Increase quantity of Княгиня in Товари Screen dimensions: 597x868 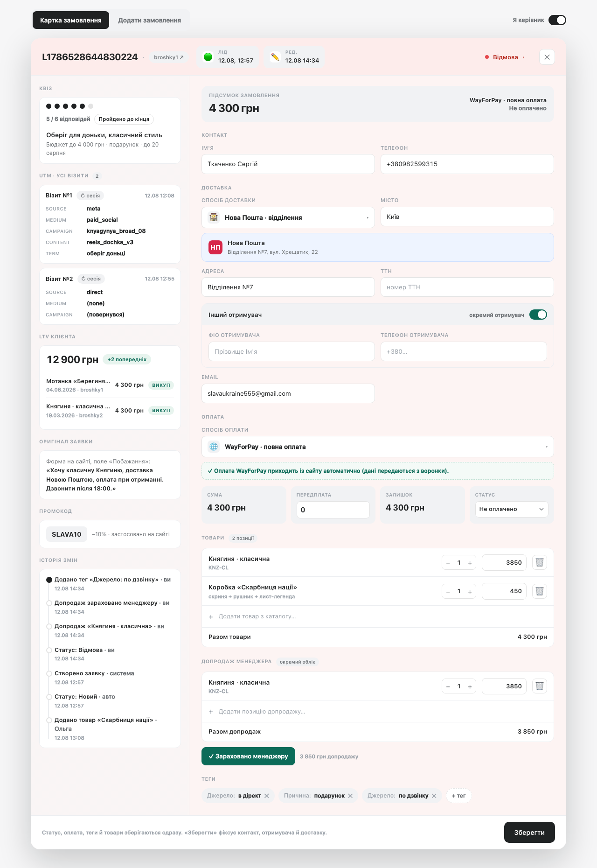[x=470, y=563]
